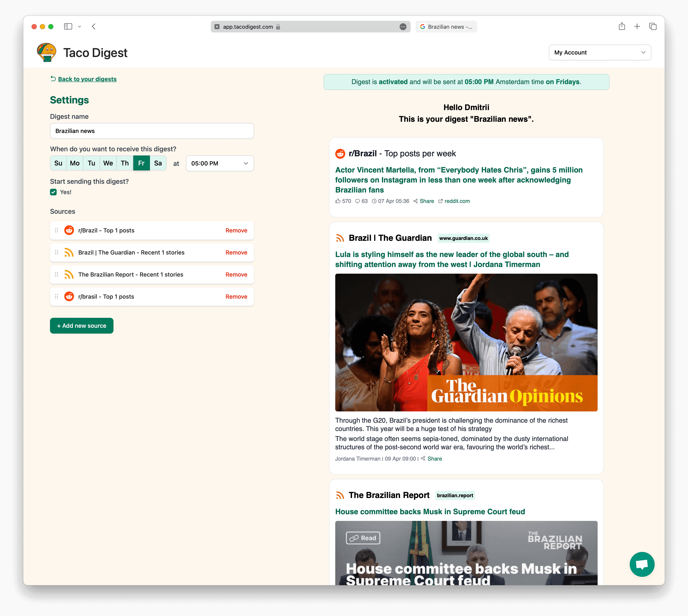Uncheck the Yes! start sending checkbox

click(x=54, y=192)
